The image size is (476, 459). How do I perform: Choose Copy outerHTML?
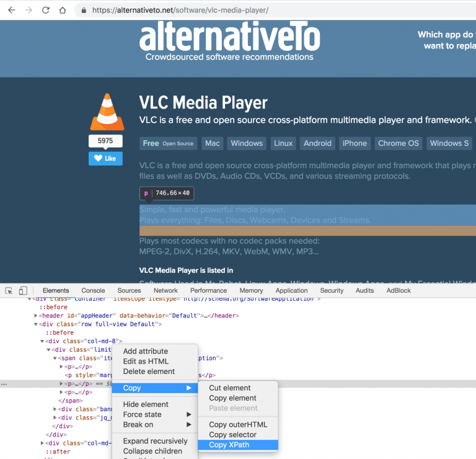(238, 424)
